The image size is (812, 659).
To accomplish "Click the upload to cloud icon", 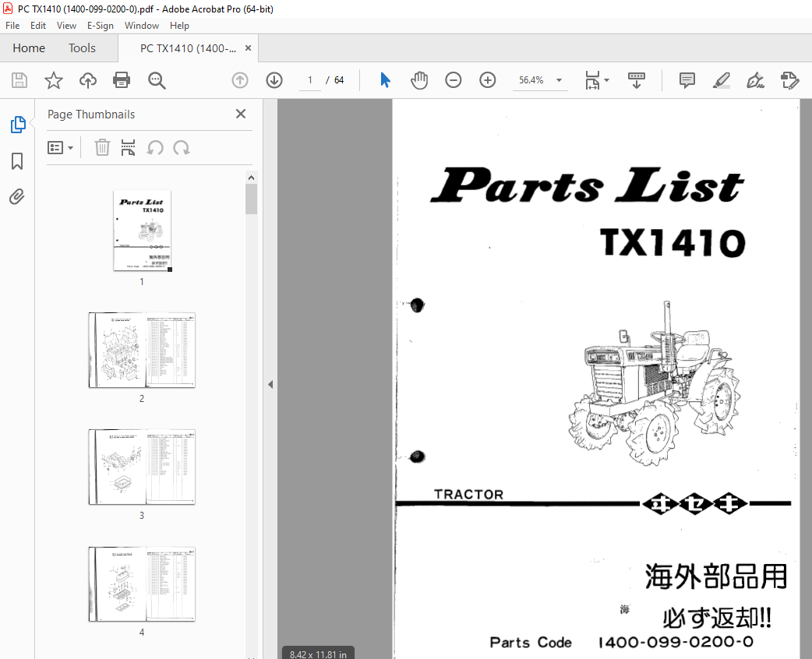I will (x=88, y=80).
